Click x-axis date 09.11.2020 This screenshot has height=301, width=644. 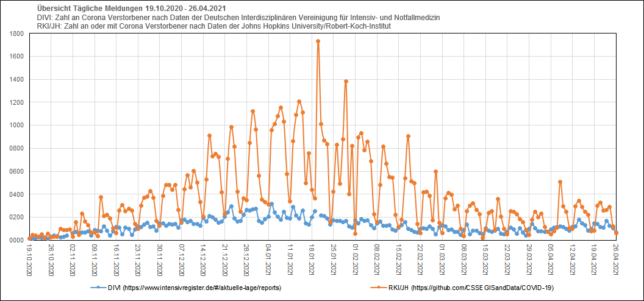pyautogui.click(x=95, y=260)
